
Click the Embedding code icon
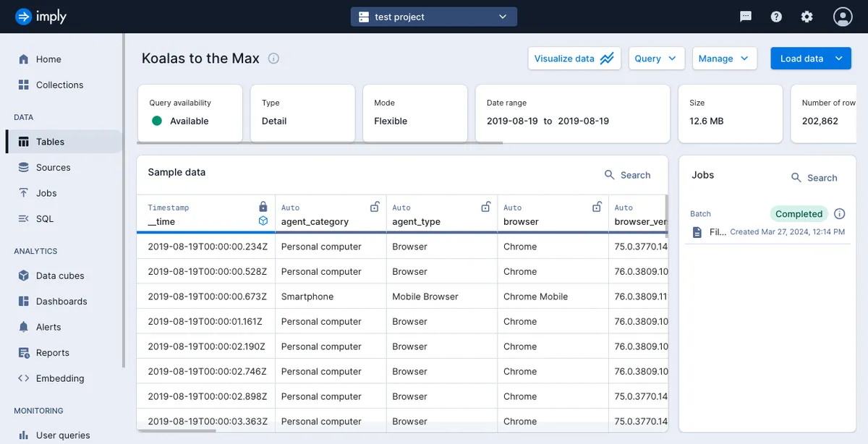pyautogui.click(x=24, y=378)
